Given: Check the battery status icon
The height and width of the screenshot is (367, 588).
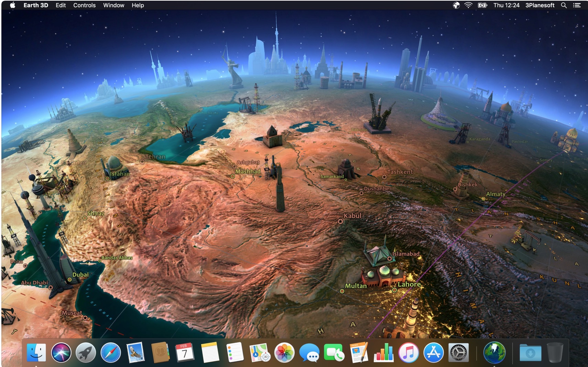Looking at the screenshot, I should click(482, 5).
